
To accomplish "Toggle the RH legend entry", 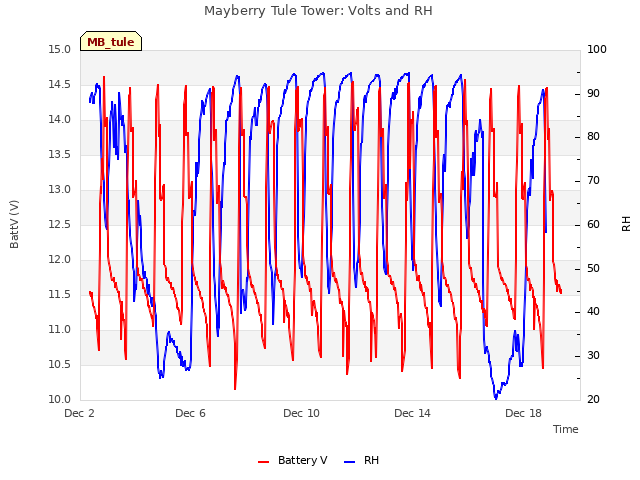I will (362, 460).
